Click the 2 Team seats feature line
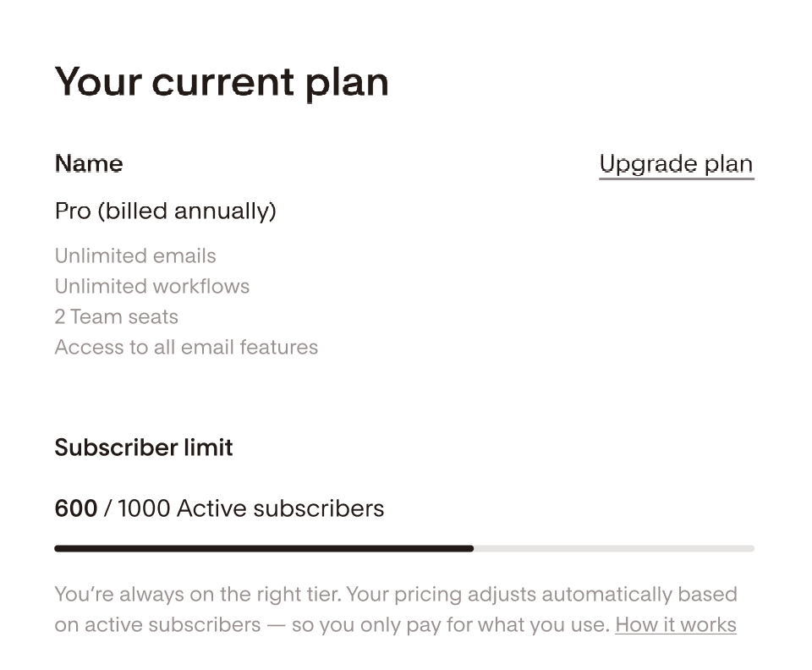The height and width of the screenshot is (670, 812). click(x=117, y=316)
